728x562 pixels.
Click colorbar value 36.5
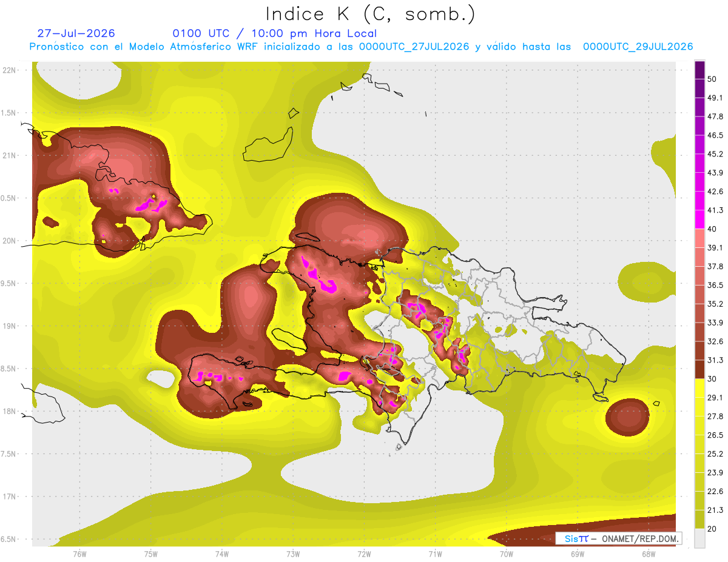pos(715,285)
